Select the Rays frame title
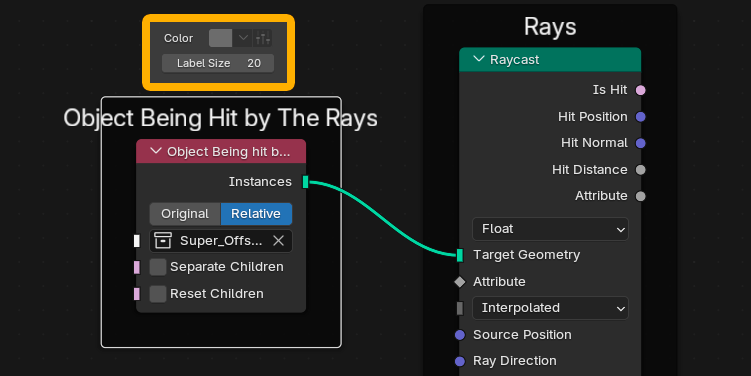751x376 pixels. pyautogui.click(x=550, y=26)
